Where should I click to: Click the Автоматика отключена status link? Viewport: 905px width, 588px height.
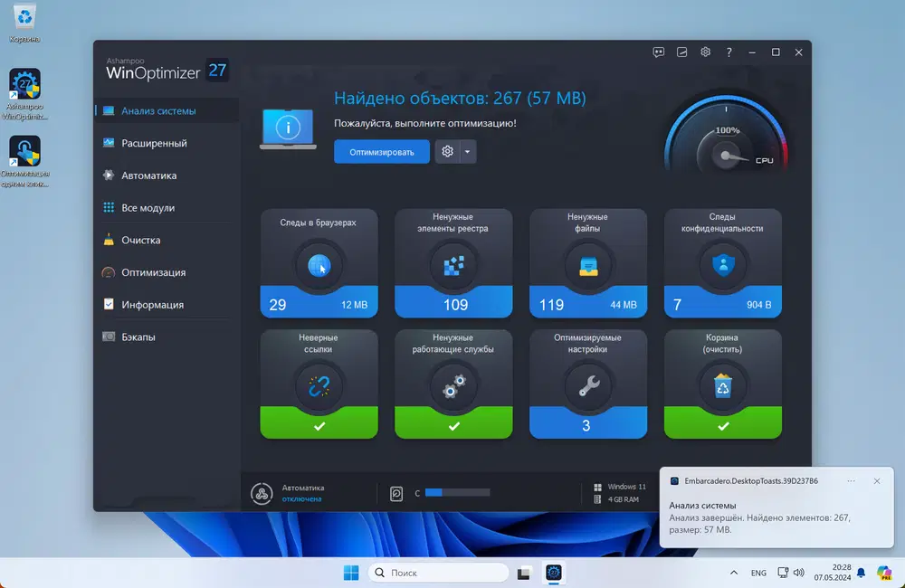[x=302, y=499]
